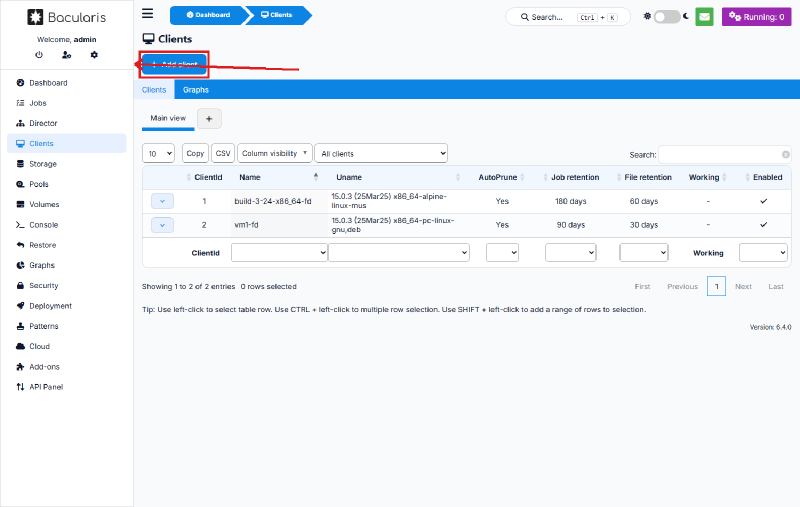Click the Console terminal sidebar icon
Image resolution: width=800 pixels, height=507 pixels.
click(20, 225)
